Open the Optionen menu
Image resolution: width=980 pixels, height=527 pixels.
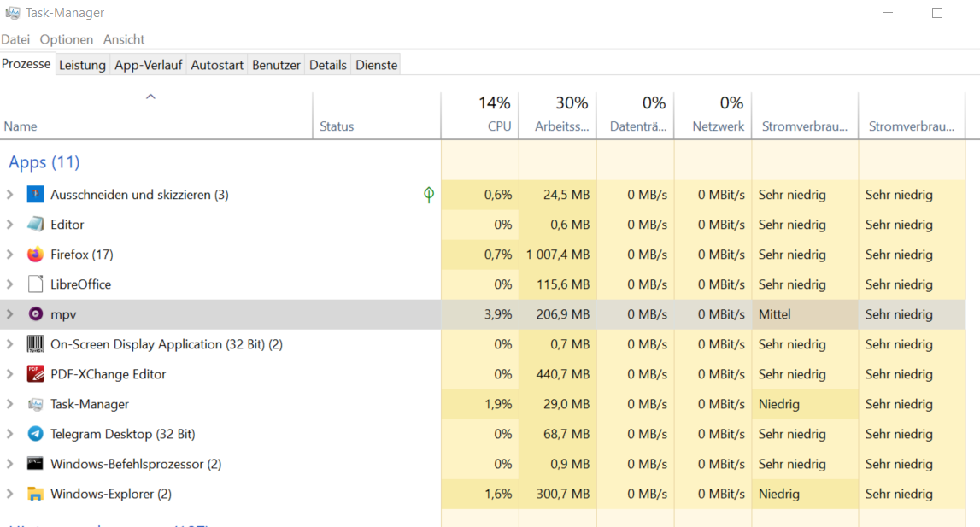(67, 39)
